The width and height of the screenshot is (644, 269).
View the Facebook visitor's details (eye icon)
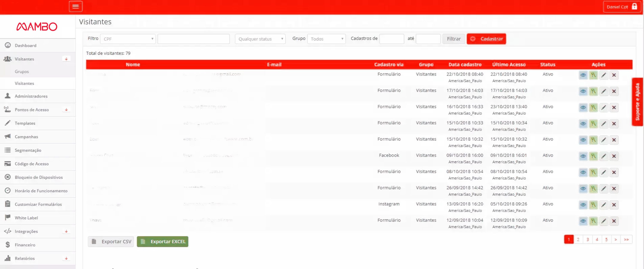(583, 156)
